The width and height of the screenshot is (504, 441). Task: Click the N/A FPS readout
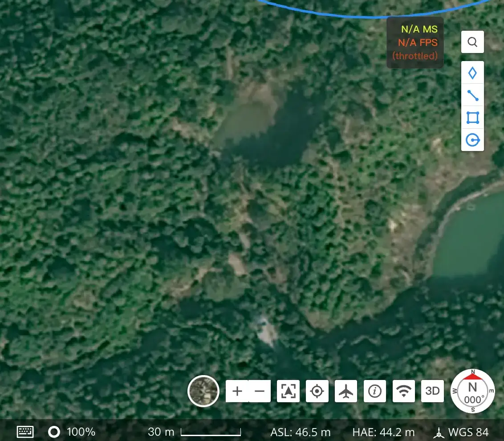pyautogui.click(x=418, y=42)
